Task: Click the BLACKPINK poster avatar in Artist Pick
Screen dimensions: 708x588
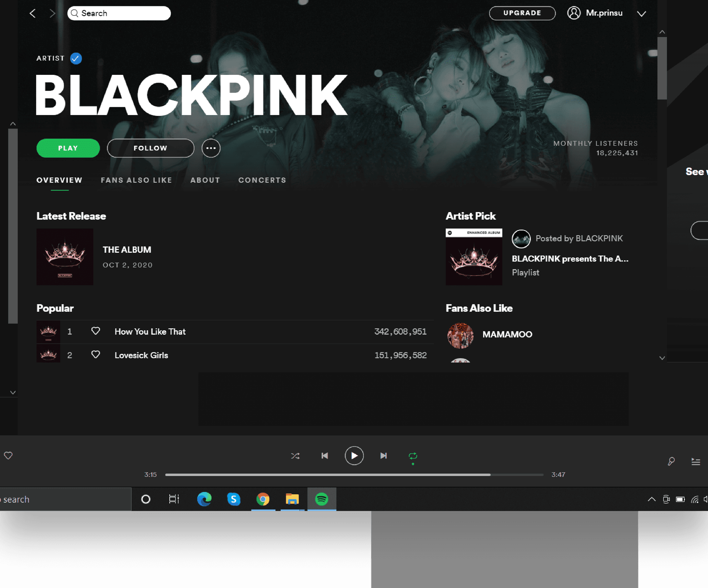Action: 521,239
